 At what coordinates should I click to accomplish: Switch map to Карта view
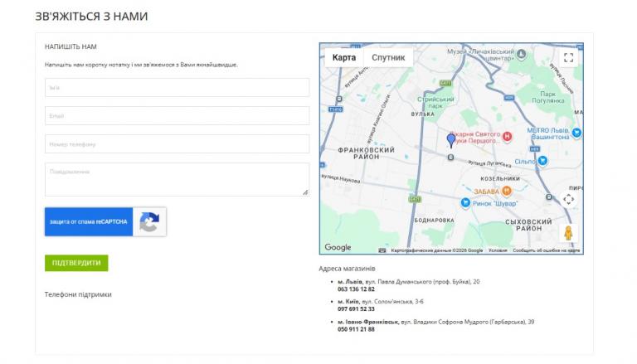343,58
